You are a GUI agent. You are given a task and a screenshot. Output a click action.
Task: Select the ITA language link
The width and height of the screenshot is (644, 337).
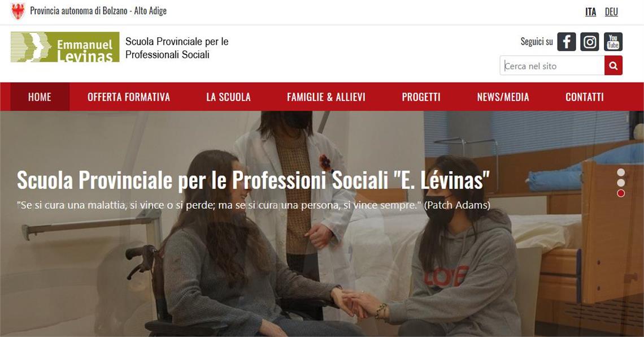[590, 12]
